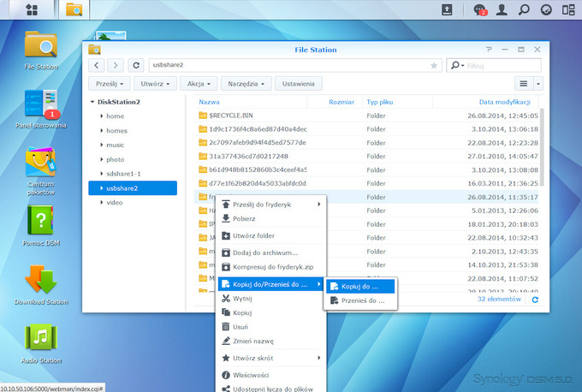
Task: Open Właściwości from context menu
Action: (271, 375)
